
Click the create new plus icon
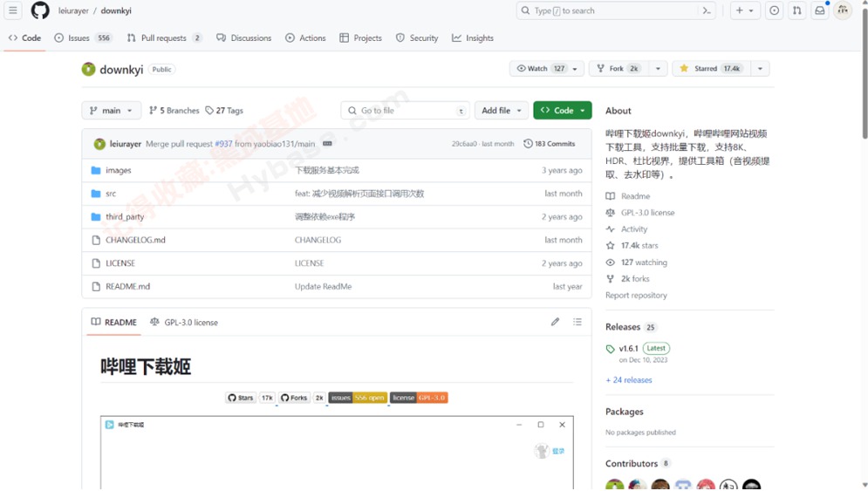tap(740, 10)
